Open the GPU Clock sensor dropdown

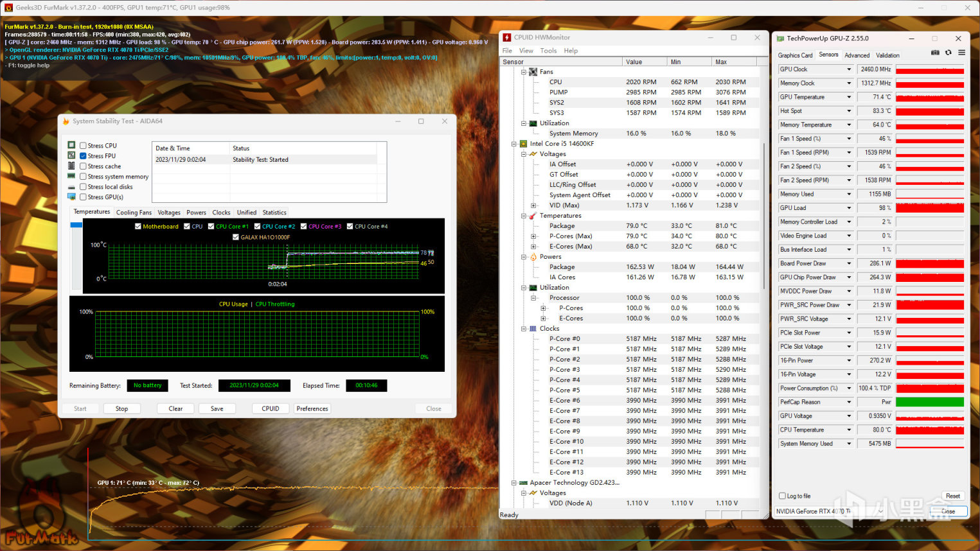tap(849, 69)
